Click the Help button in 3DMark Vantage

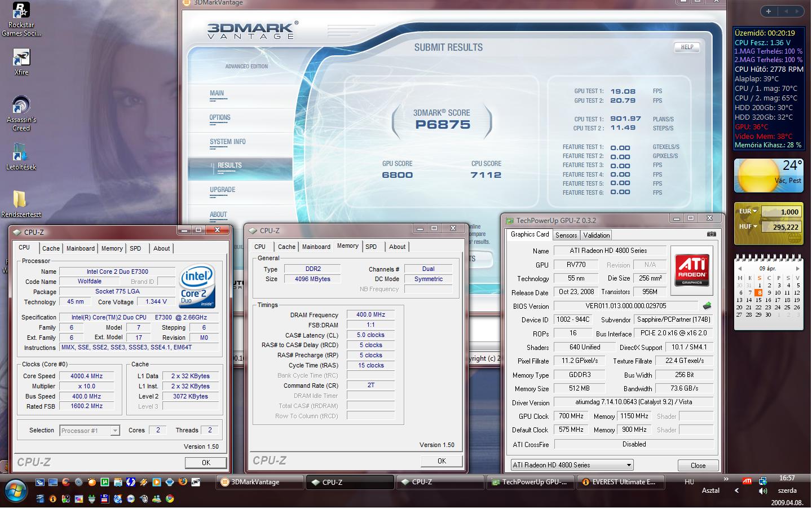coord(686,47)
